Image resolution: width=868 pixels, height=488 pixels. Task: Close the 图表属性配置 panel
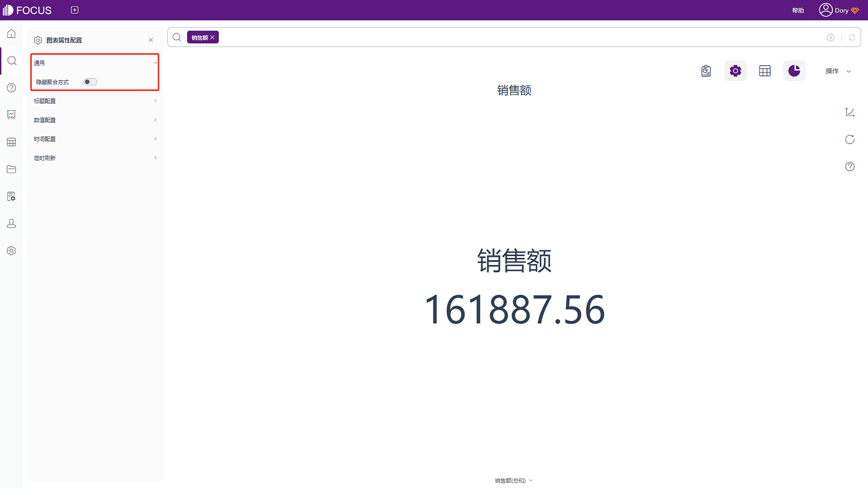click(151, 40)
